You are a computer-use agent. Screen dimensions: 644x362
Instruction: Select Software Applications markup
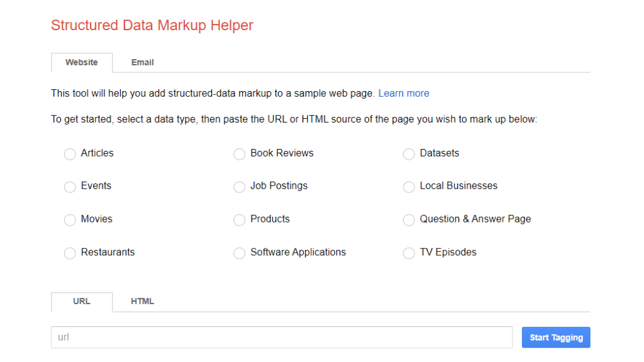(x=240, y=253)
